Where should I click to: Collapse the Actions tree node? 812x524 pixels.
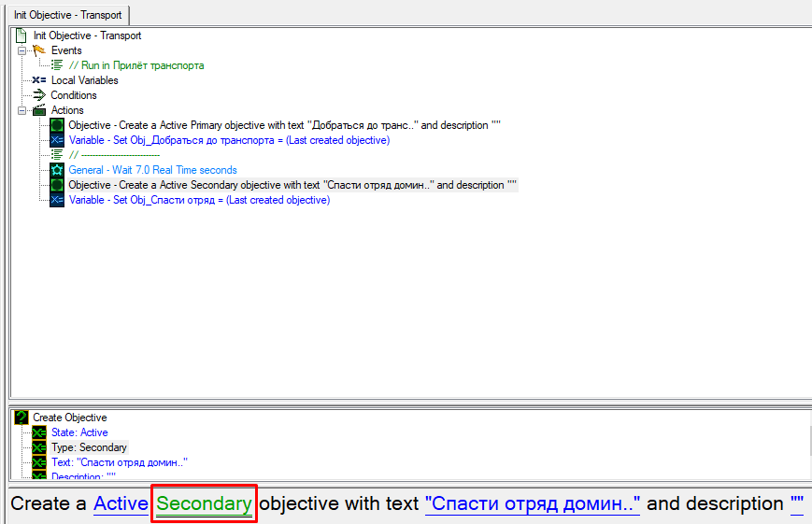coord(22,110)
